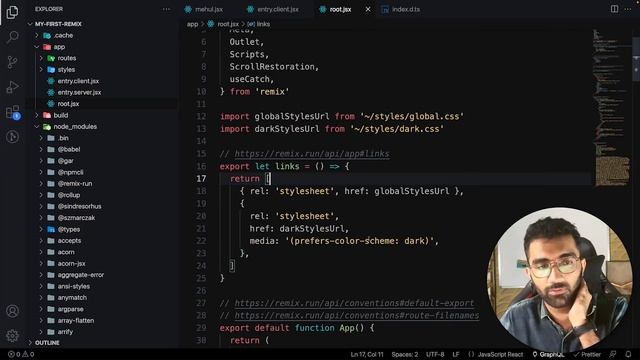The height and width of the screenshot is (360, 640).
Task: Switch to the mehul.jsx tab
Action: pos(204,9)
